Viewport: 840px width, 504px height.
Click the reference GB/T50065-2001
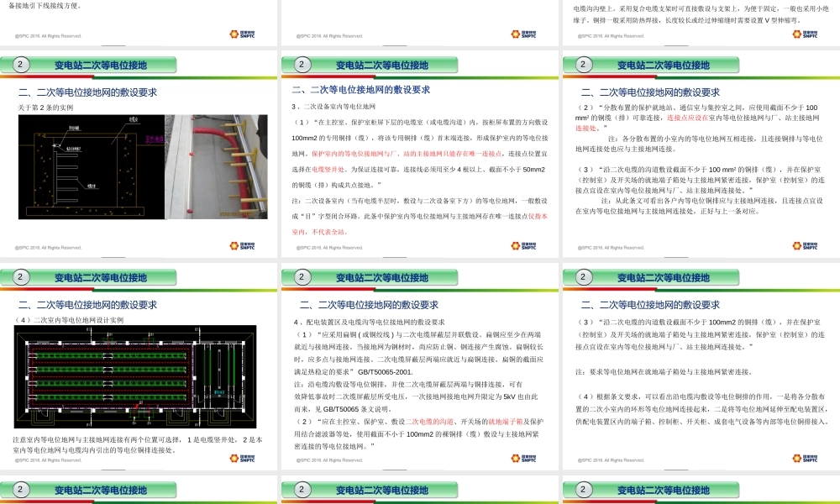386,372
